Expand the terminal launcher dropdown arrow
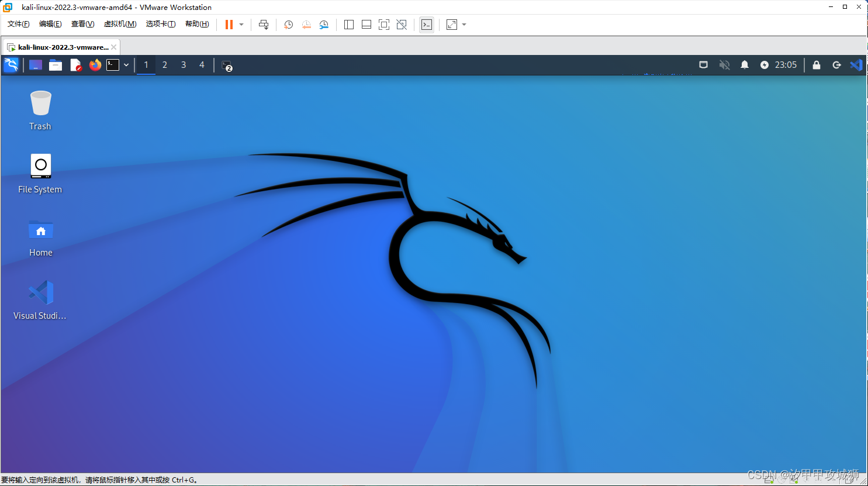 pyautogui.click(x=126, y=66)
